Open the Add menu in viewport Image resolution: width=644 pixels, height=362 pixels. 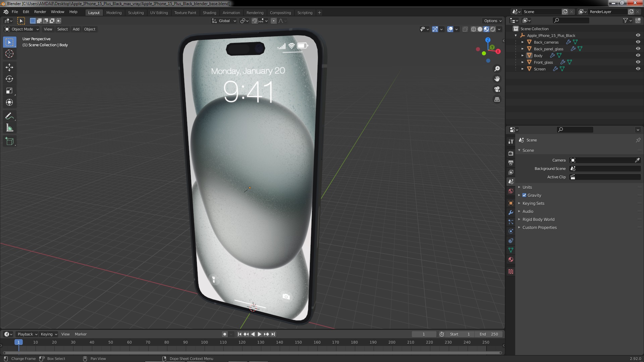coord(76,29)
